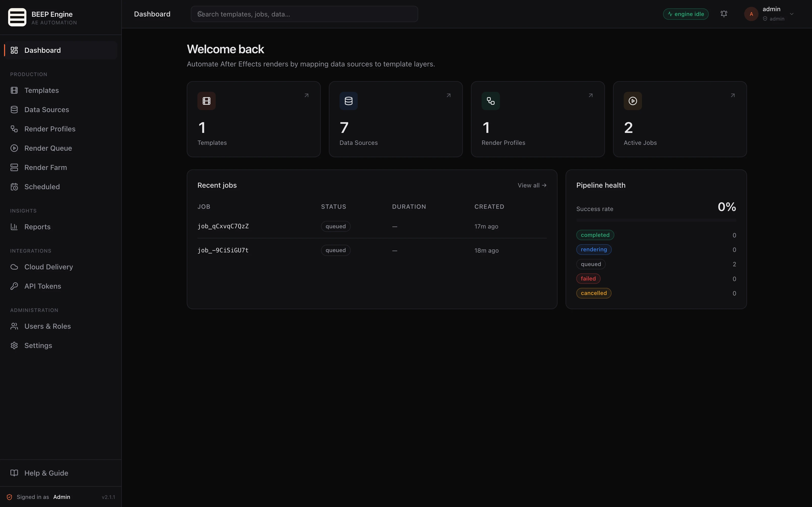Viewport: 812px width, 507px height.
Task: Click the "17m ago" created time
Action: click(486, 226)
